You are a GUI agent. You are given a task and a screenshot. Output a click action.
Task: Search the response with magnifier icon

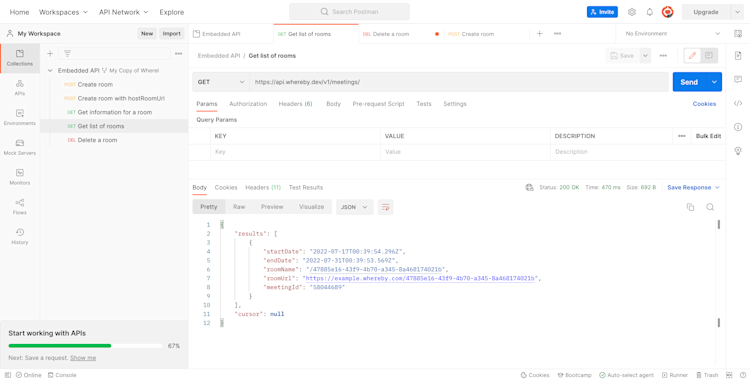click(x=710, y=207)
